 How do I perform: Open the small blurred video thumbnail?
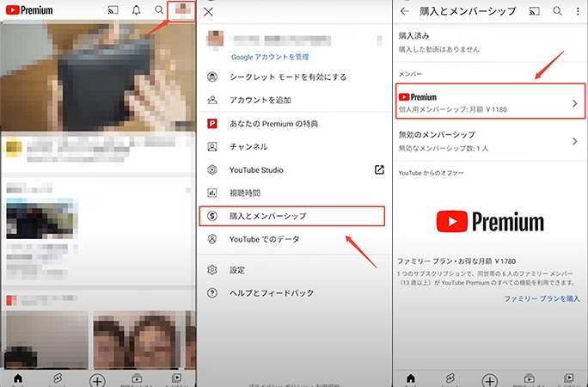[x=42, y=218]
